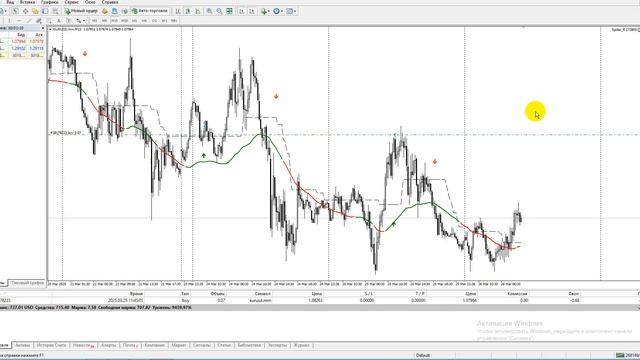
Task: Open the periods clock icon
Action: tap(276, 11)
